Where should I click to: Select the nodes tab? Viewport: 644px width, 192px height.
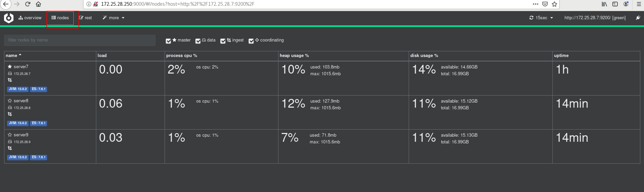60,18
